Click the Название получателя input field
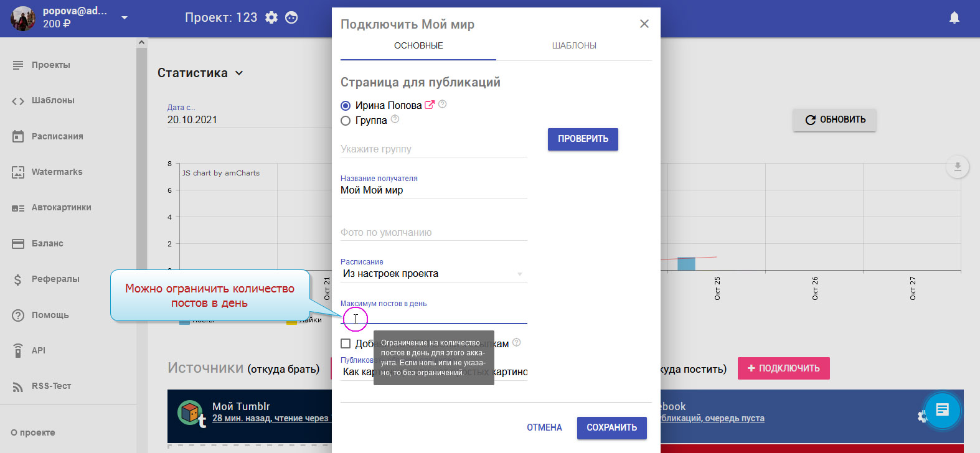This screenshot has width=980, height=453. click(433, 190)
